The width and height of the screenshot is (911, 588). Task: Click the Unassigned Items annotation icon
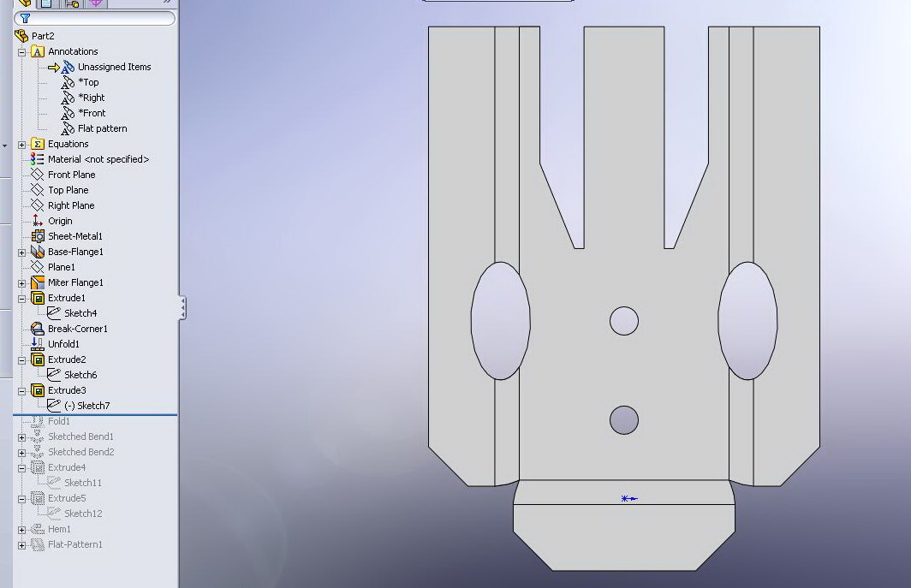(x=68, y=68)
